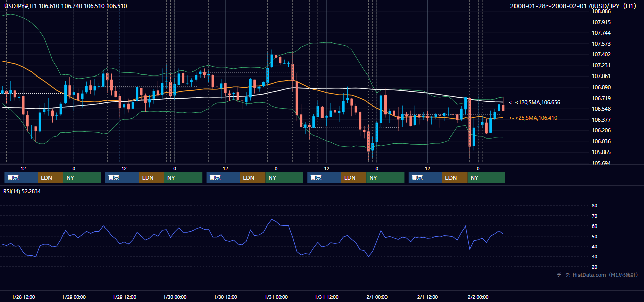Click the LDN session block for 1/28
This screenshot has width=644, height=302.
click(51, 178)
